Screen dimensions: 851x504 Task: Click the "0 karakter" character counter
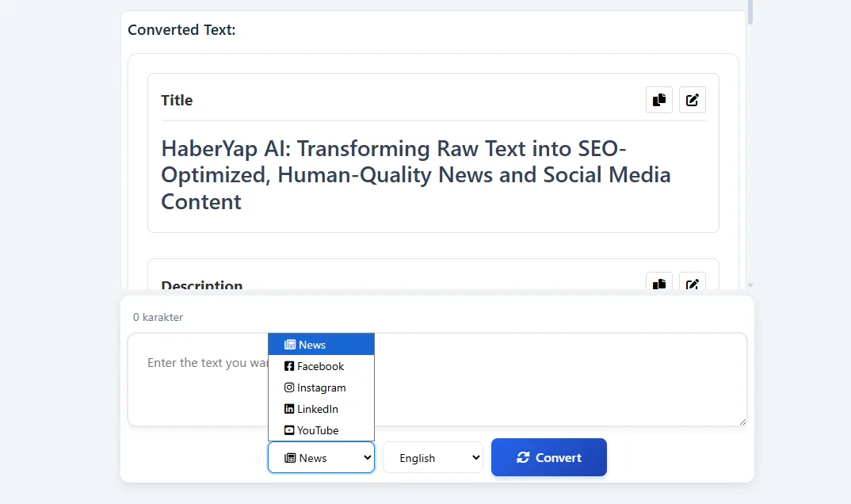(158, 317)
